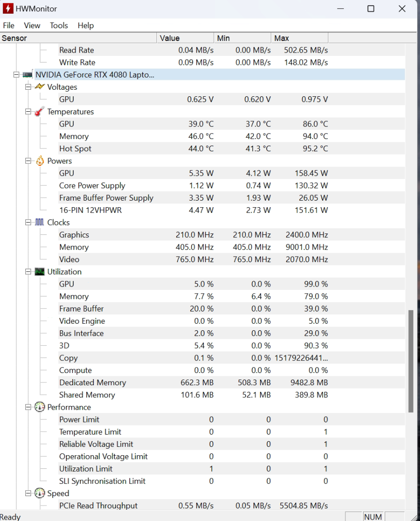Collapse the Temperatures tree section

click(28, 112)
